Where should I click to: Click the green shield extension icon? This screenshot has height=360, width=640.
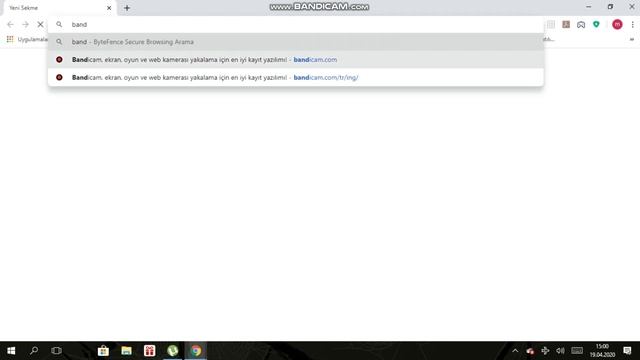[596, 24]
